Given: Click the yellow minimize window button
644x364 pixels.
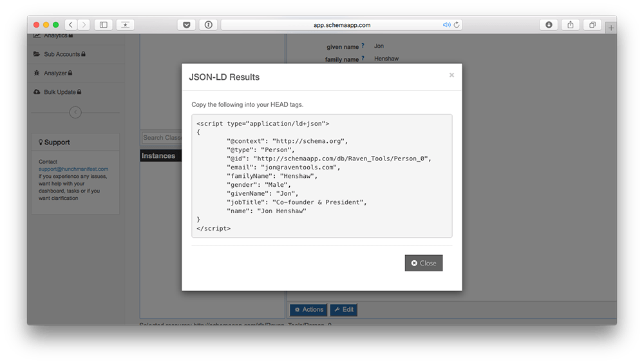Looking at the screenshot, I should pyautogui.click(x=46, y=24).
